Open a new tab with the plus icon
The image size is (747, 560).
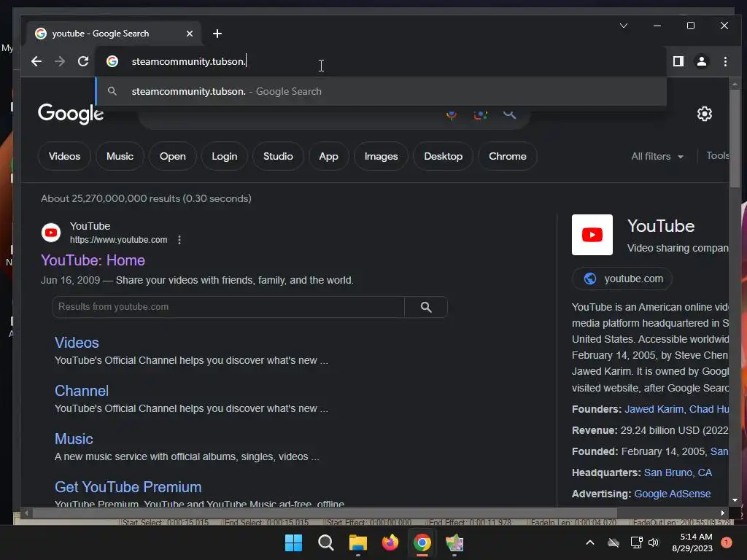pos(217,34)
